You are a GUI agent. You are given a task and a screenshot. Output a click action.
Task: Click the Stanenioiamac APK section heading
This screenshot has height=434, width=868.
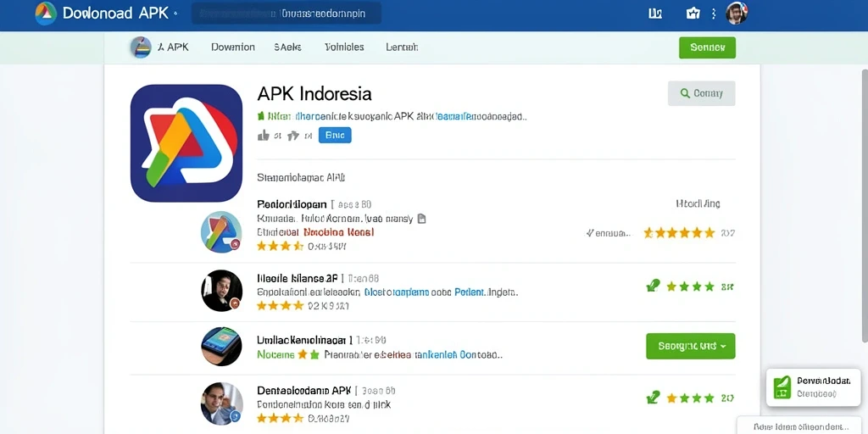(x=301, y=178)
